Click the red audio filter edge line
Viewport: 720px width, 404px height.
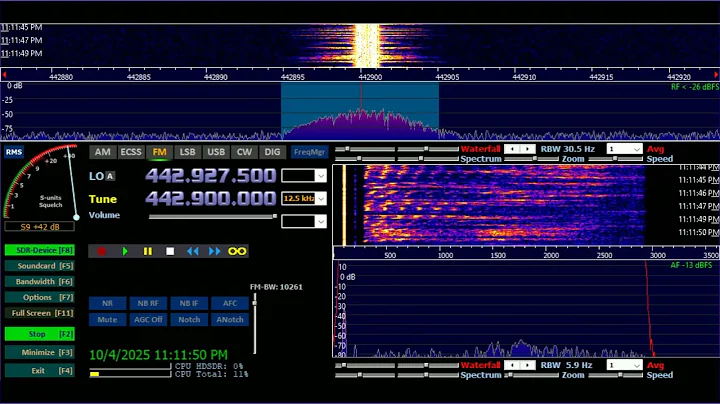click(x=649, y=308)
